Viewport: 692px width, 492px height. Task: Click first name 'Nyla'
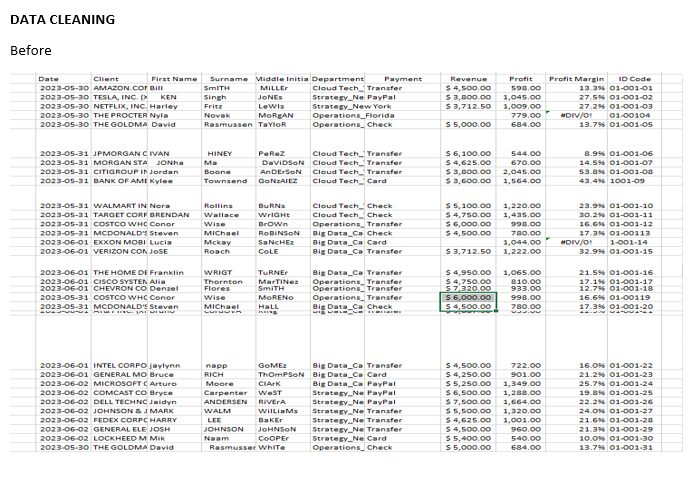159,116
